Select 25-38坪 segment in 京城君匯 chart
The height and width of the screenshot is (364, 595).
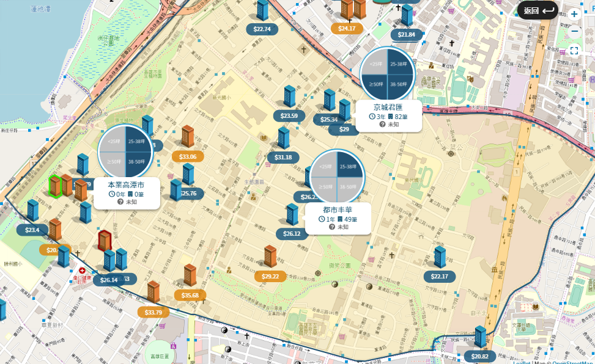(x=399, y=62)
